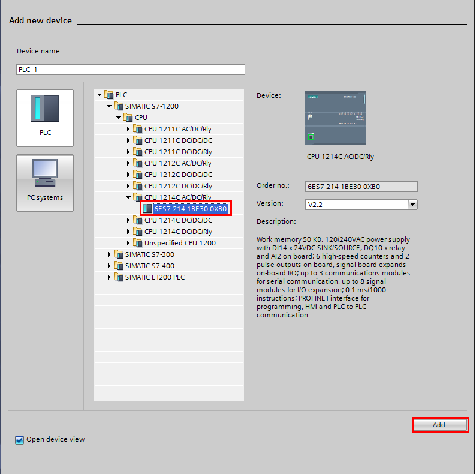The height and width of the screenshot is (474, 476).
Task: Click folder icon of CPU 1211C AC/DC/Rly
Action: (x=138, y=129)
